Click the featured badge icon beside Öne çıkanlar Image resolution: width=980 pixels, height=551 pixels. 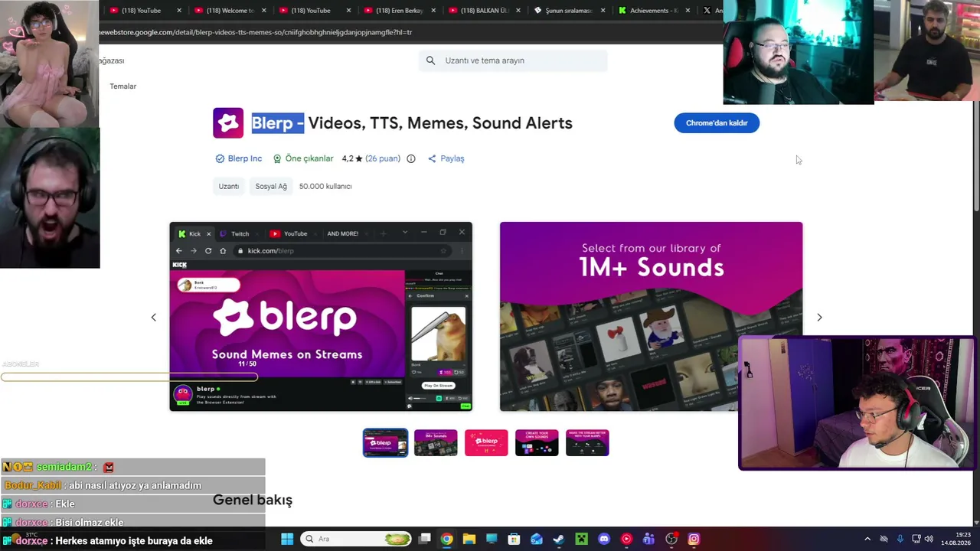click(277, 158)
